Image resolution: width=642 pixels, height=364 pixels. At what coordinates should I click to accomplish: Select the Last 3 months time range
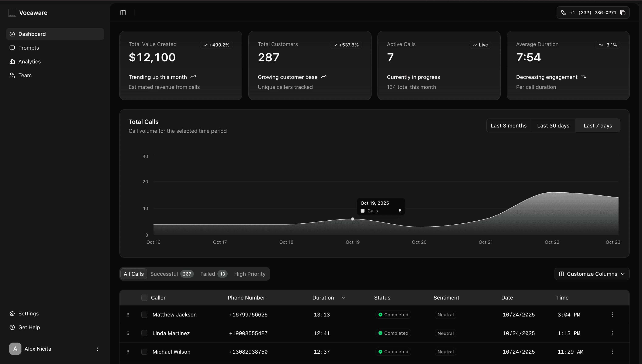(x=508, y=126)
